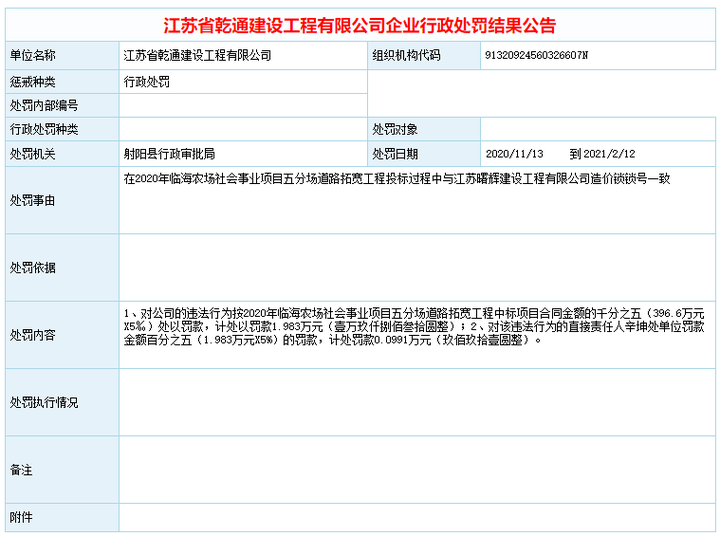The width and height of the screenshot is (720, 536).
Task: Select the 备注 label cell
Action: point(62,469)
